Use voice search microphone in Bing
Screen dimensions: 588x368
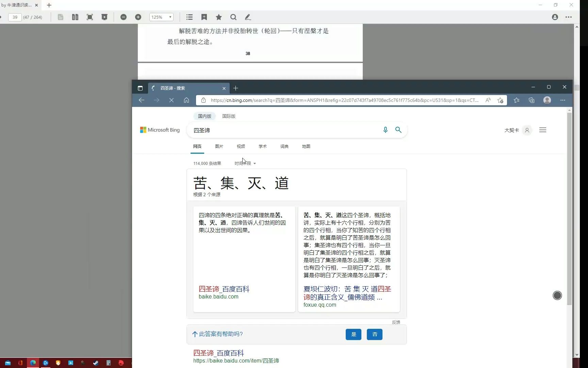(x=385, y=130)
